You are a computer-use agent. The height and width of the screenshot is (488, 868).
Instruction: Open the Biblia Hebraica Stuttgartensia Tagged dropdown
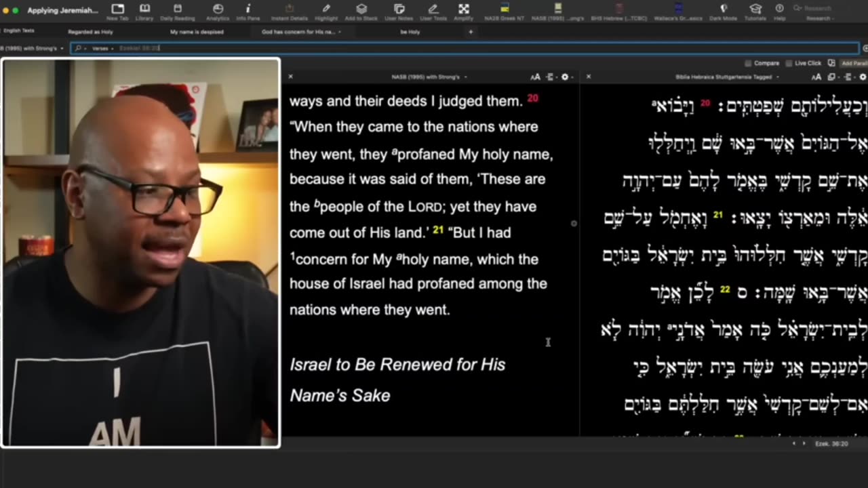[x=726, y=77]
